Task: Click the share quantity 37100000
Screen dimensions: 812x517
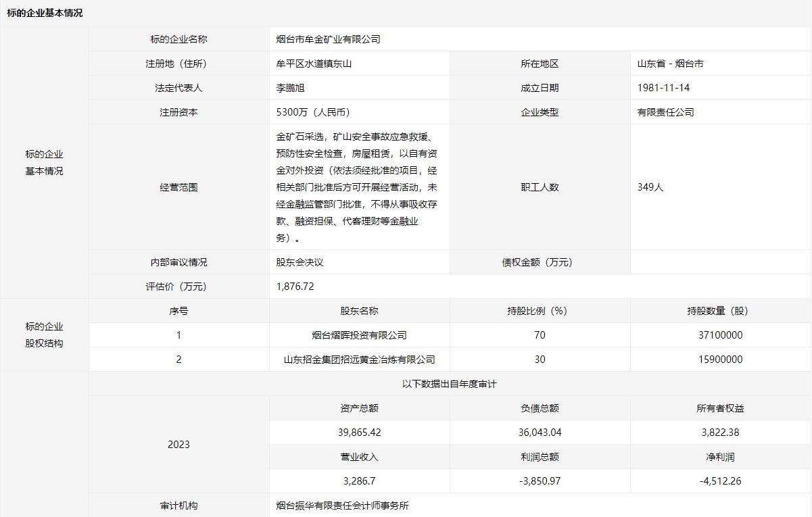Action: pos(721,335)
